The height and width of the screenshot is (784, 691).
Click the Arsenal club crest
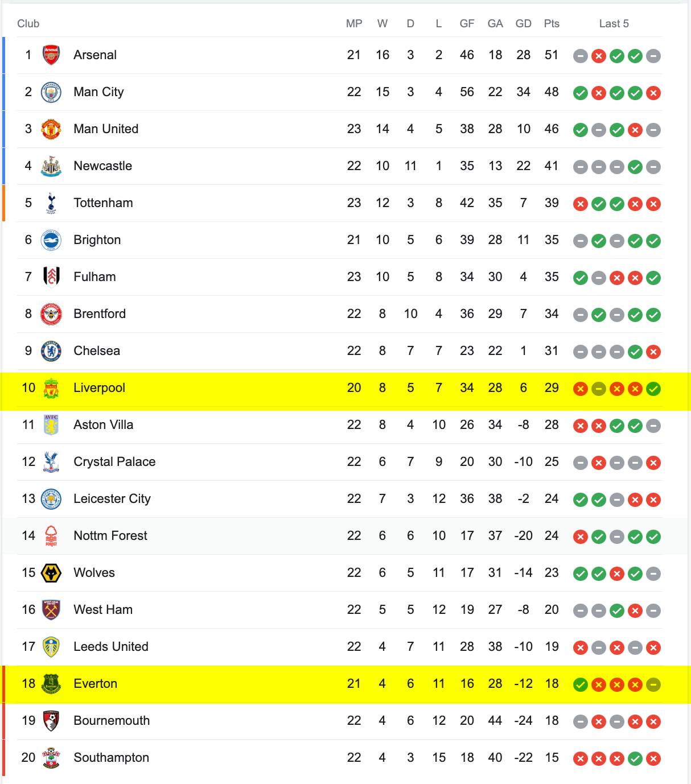click(51, 55)
